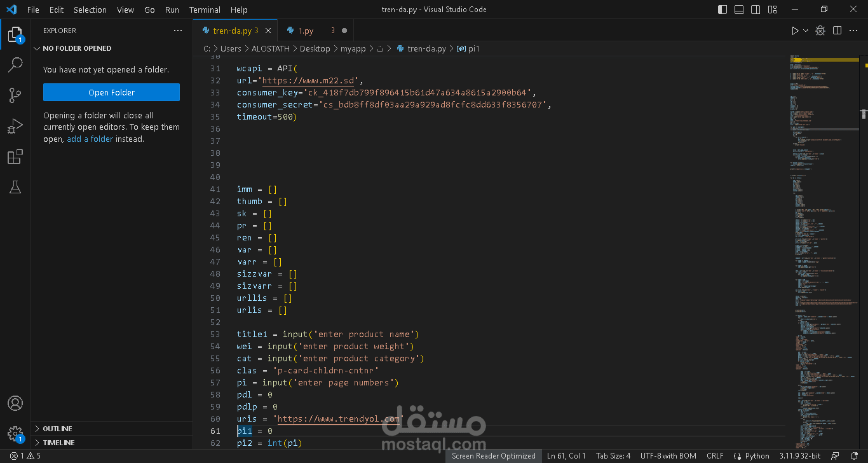The image size is (868, 463).
Task: Place cursor on 'timeout=500)' line
Action: pyautogui.click(x=267, y=116)
